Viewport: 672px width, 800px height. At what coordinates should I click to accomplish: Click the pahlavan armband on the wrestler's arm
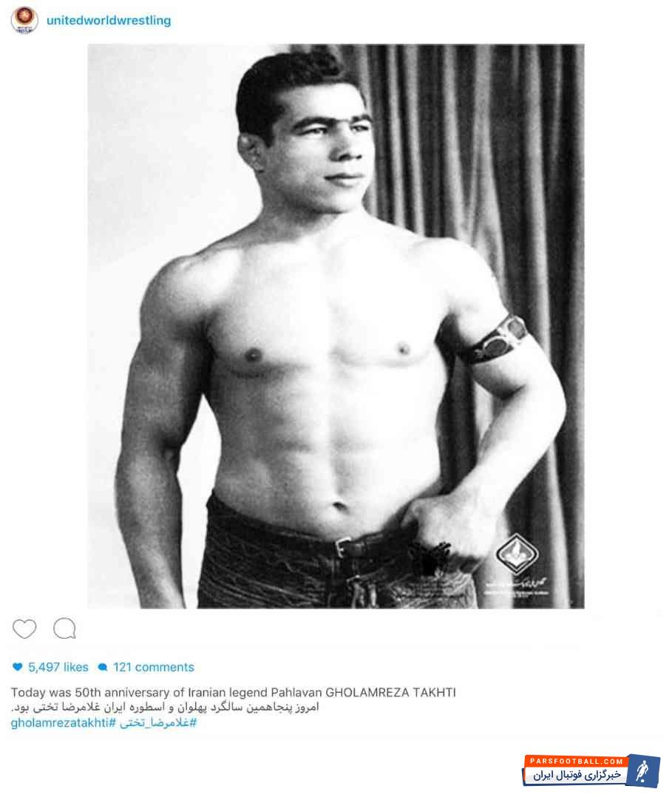click(491, 342)
